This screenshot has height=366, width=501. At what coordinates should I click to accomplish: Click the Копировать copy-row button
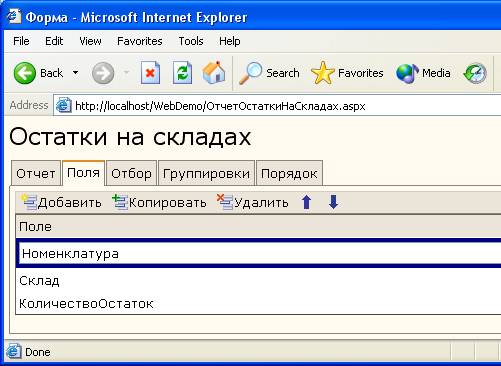tap(160, 202)
